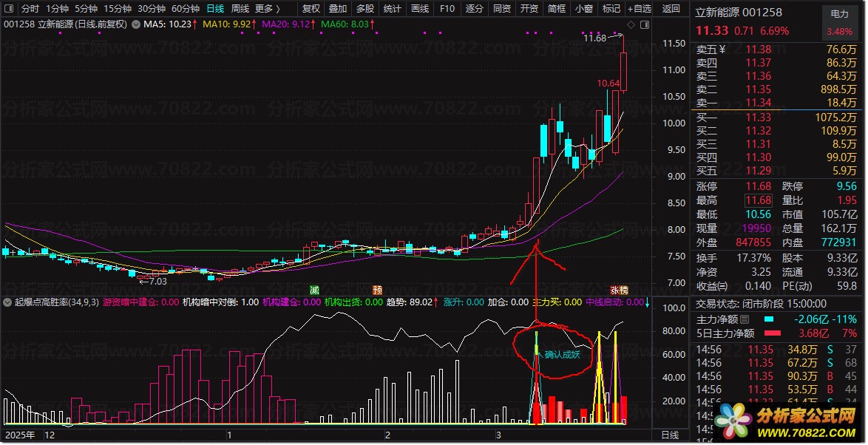Viewport: 868px width, 445px height.
Task: Click stock title 立新能源 001258
Action: pos(739,12)
